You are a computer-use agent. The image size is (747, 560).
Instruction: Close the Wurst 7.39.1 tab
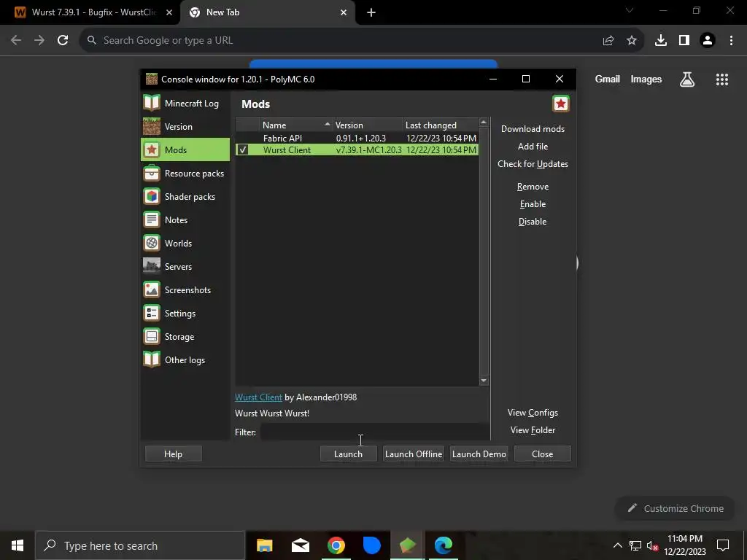[x=169, y=12]
